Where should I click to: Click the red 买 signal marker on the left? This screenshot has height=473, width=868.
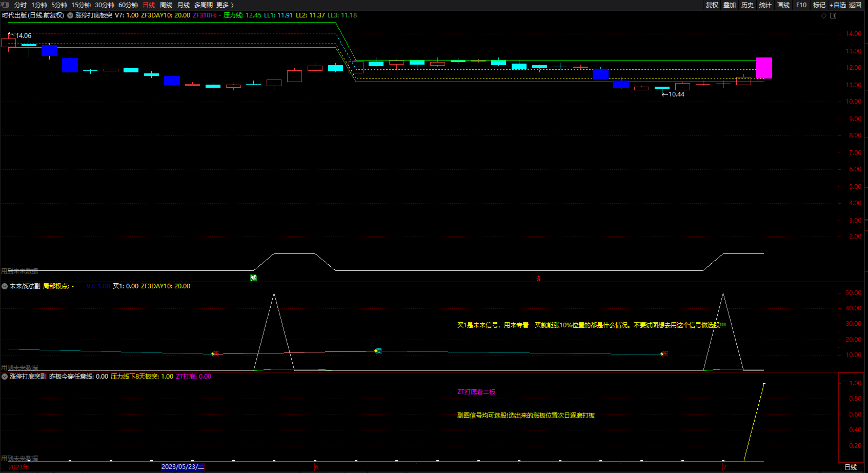[x=215, y=353]
